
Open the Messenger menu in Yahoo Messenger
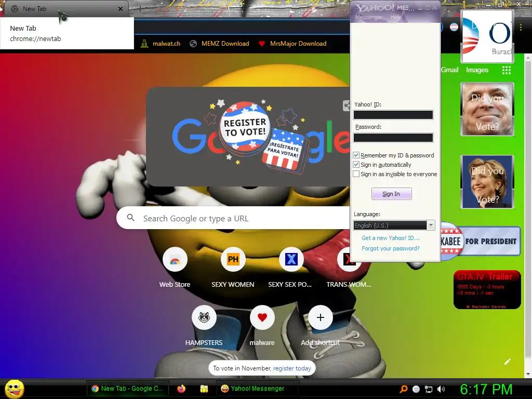pos(368,17)
